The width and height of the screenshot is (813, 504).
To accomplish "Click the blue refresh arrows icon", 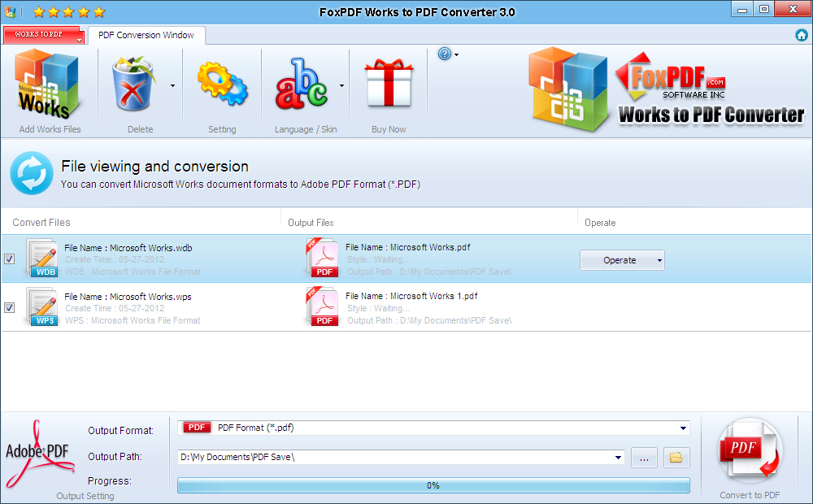I will [x=32, y=173].
